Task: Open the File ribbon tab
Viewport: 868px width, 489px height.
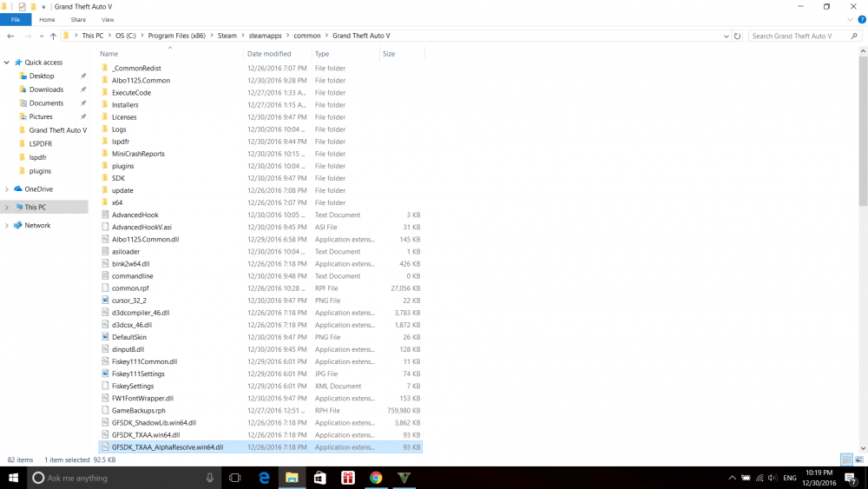Action: click(x=16, y=19)
